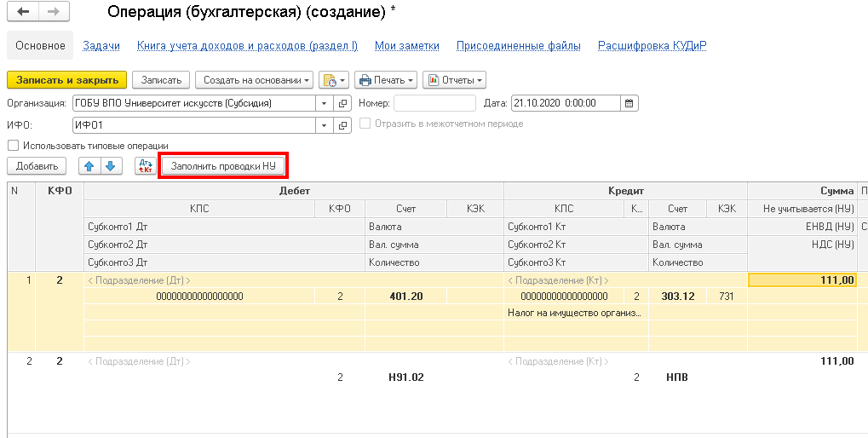Toggle Использовать типовые операции checkbox

click(13, 146)
